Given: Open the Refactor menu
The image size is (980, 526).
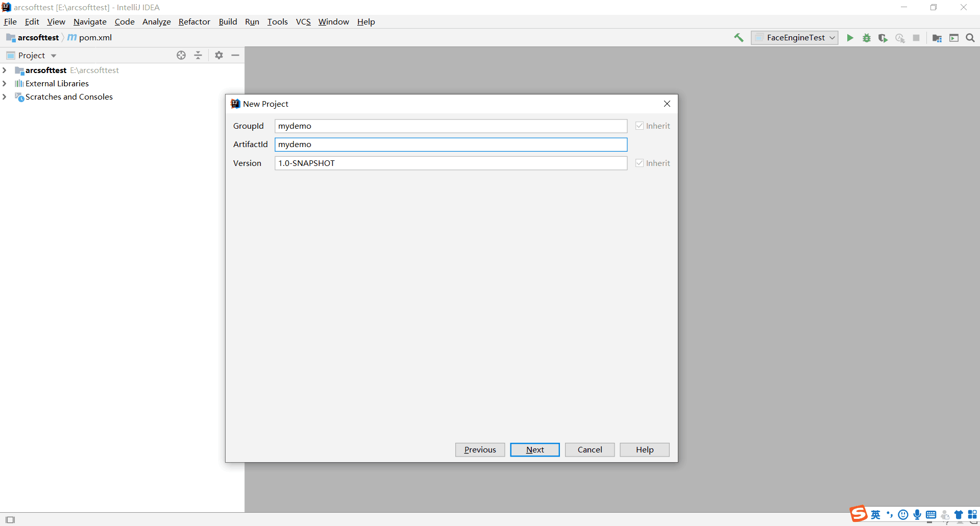Looking at the screenshot, I should 194,21.
